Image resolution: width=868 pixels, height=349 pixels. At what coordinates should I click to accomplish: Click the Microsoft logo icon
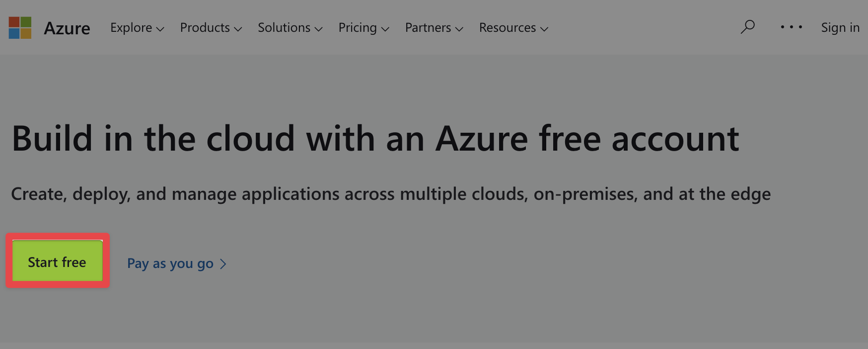(x=19, y=27)
